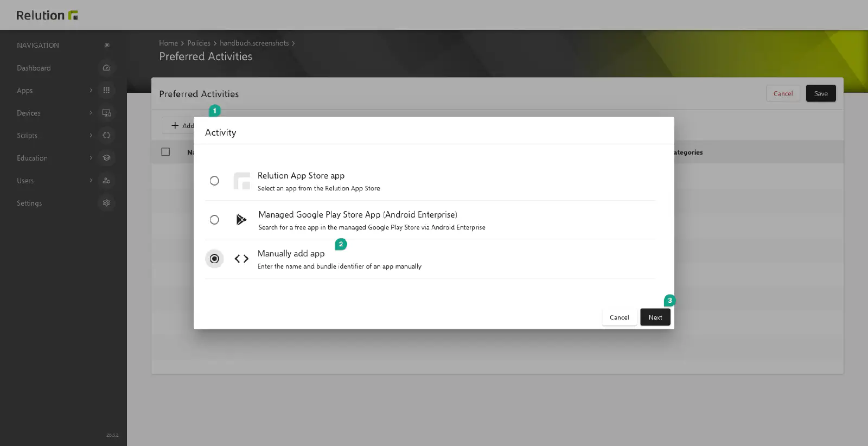Viewport: 868px width, 446px height.
Task: Click 'Select an app from the Relution App Store' text
Action: [x=319, y=188]
